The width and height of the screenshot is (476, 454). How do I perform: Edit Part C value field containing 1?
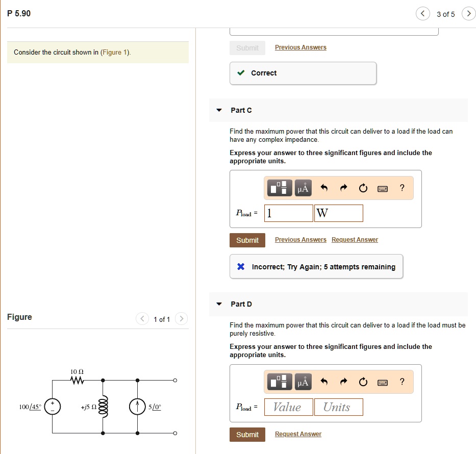coord(288,213)
